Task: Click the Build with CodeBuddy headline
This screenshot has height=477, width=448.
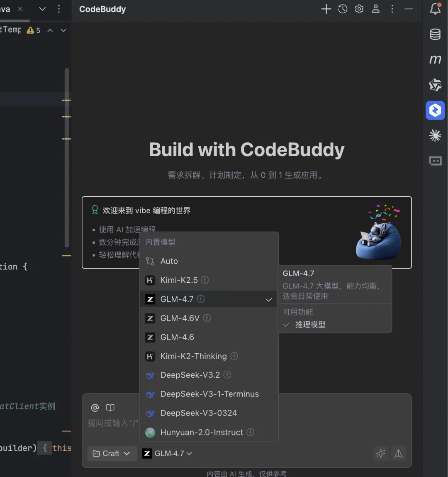Action: pyautogui.click(x=246, y=150)
